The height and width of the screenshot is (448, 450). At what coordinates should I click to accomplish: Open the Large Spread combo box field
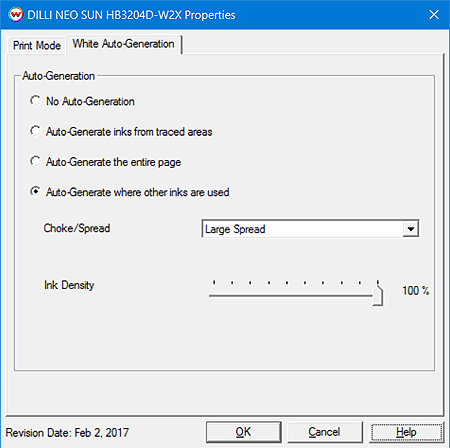point(310,229)
